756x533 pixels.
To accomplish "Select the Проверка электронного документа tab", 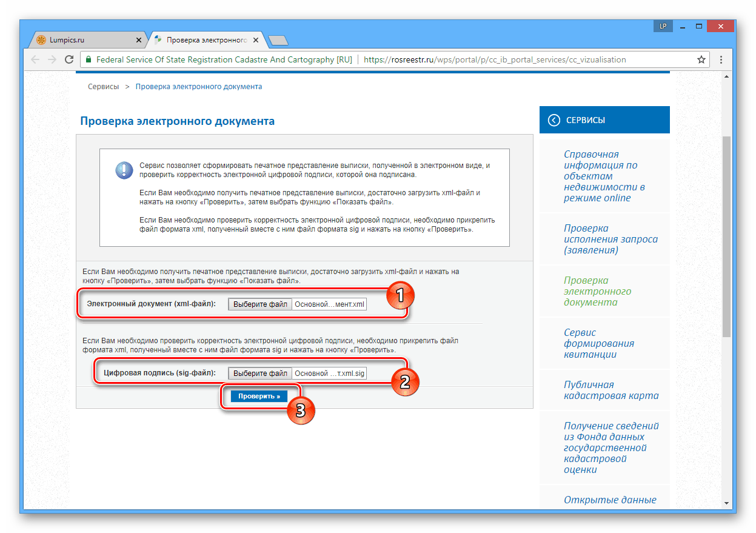I will coord(206,40).
